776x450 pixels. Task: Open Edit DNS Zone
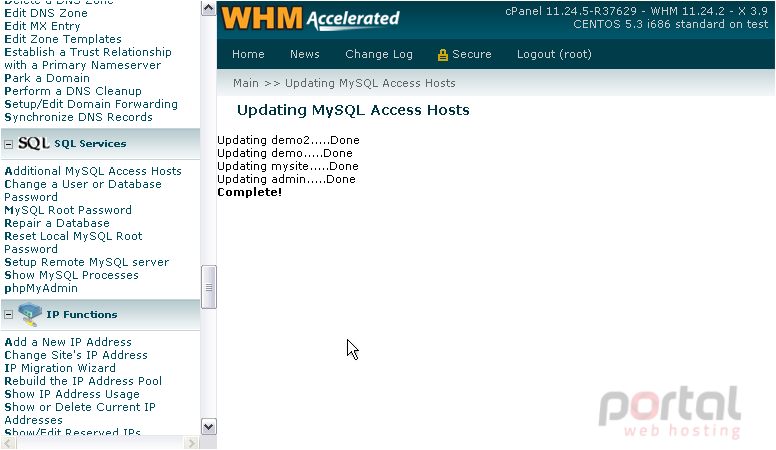tap(46, 13)
